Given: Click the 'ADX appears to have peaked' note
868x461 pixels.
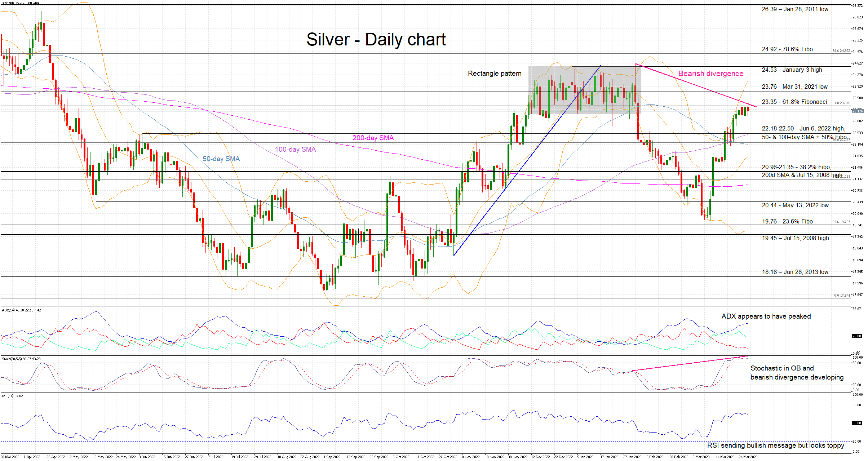Looking at the screenshot, I should click(766, 316).
